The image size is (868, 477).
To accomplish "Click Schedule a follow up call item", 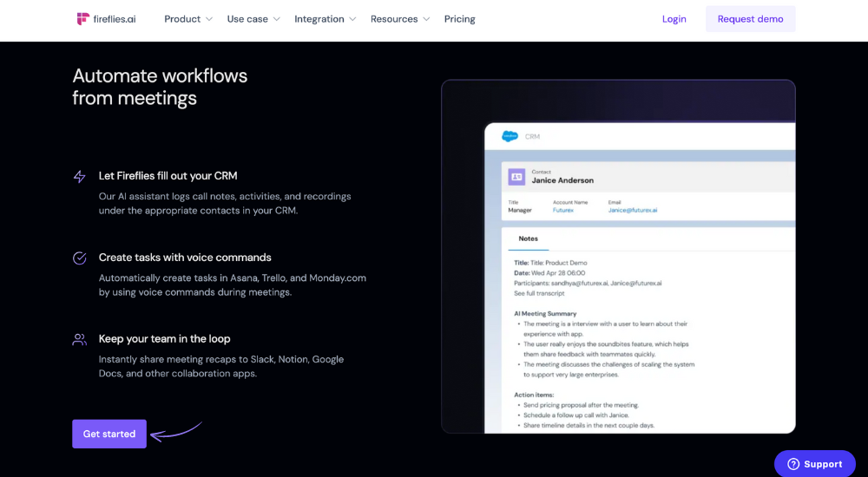I will (576, 415).
